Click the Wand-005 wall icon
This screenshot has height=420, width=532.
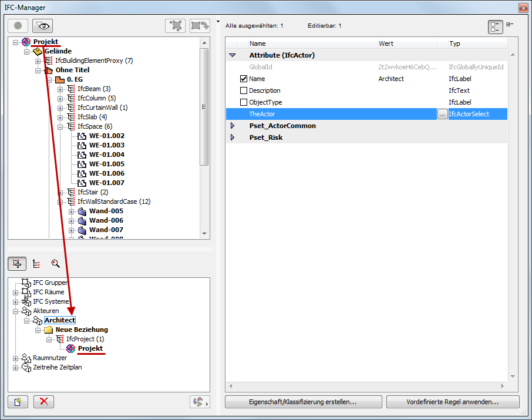click(x=82, y=211)
